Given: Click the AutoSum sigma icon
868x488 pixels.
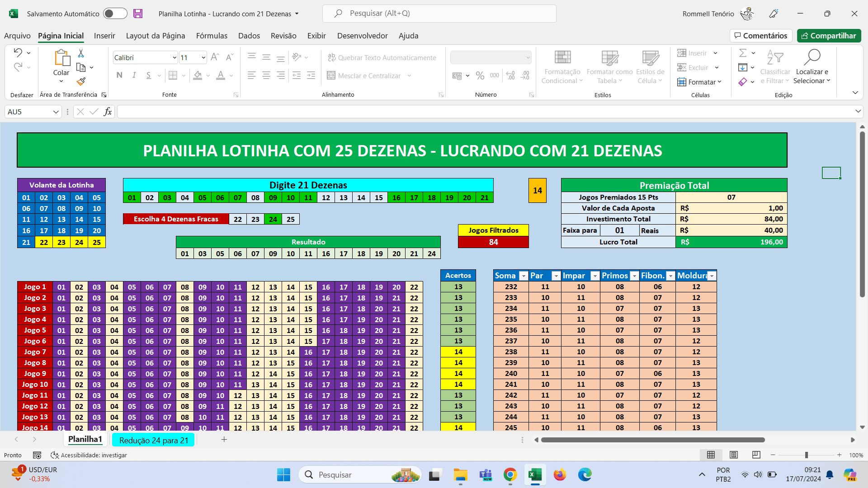Looking at the screenshot, I should (742, 53).
